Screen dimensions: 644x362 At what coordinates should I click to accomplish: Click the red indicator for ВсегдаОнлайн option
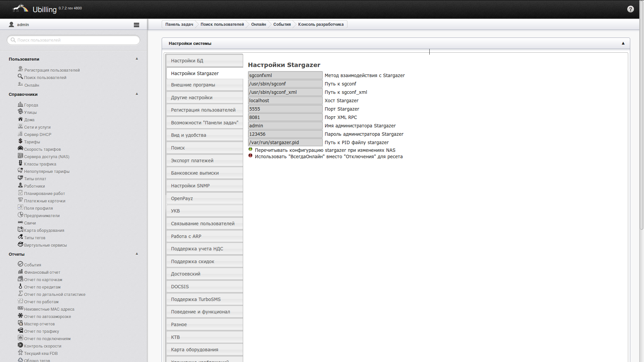coord(250,156)
